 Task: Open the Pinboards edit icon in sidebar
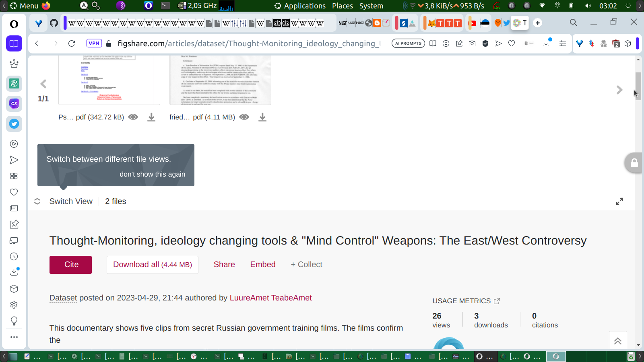[x=14, y=224]
